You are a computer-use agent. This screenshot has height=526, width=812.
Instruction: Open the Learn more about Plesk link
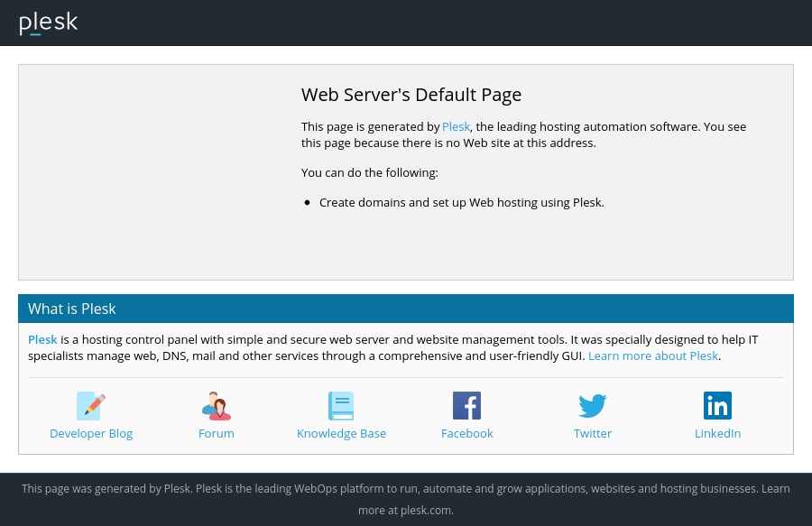pyautogui.click(x=652, y=356)
